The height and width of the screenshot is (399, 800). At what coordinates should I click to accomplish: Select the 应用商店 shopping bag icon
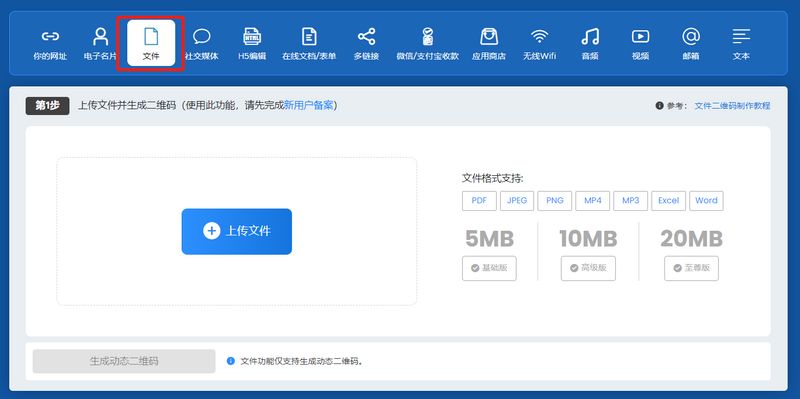(489, 36)
